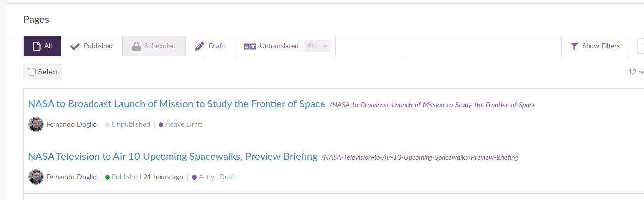Open the NASA Television Spacewalks page link
Screen dimensions: 644x200
pyautogui.click(x=172, y=156)
